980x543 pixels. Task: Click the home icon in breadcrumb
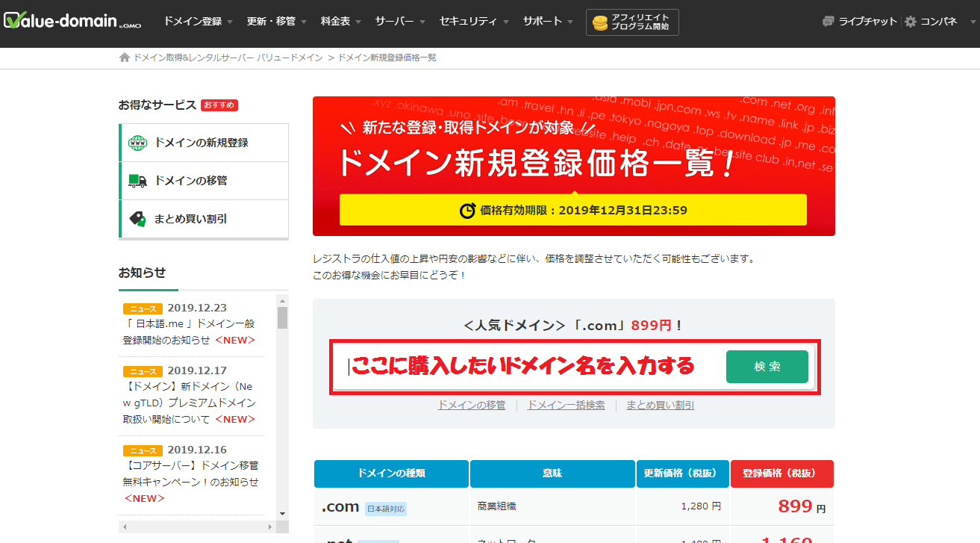click(125, 58)
